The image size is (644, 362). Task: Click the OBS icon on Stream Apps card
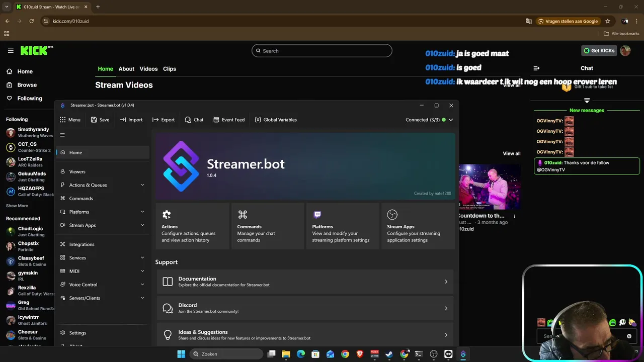tap(392, 215)
